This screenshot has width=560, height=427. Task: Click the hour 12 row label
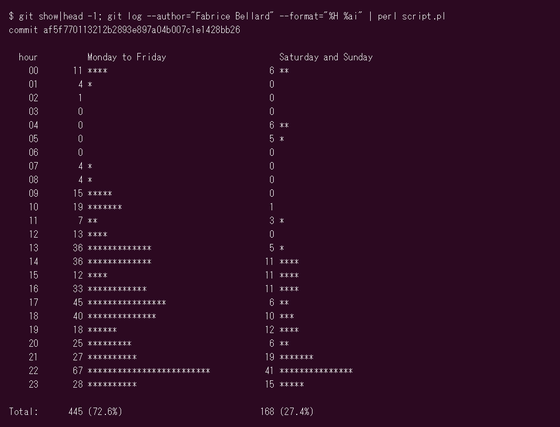point(33,234)
